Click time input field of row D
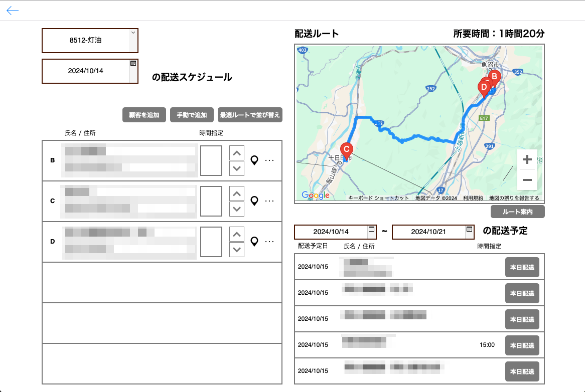This screenshot has height=392, width=585. point(211,242)
